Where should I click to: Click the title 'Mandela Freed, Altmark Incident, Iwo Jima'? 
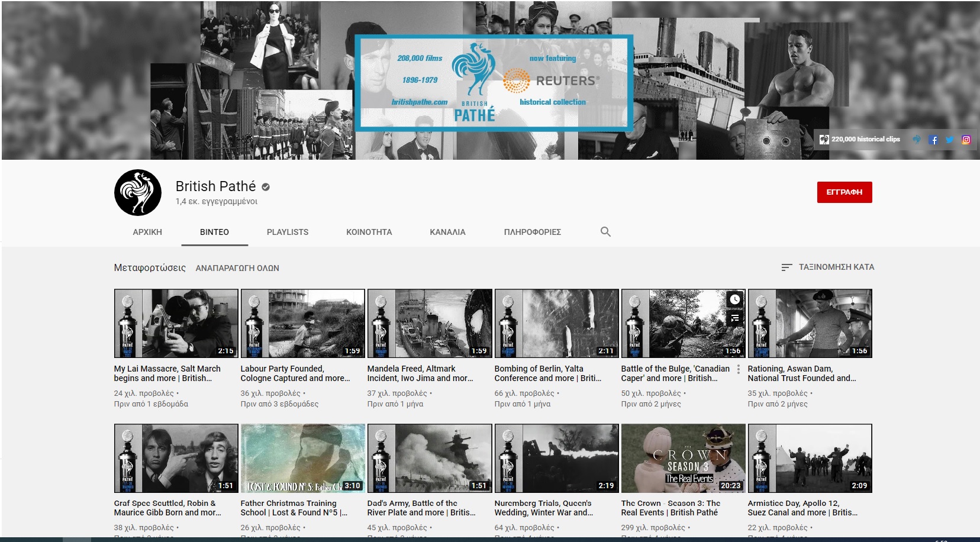coord(420,373)
